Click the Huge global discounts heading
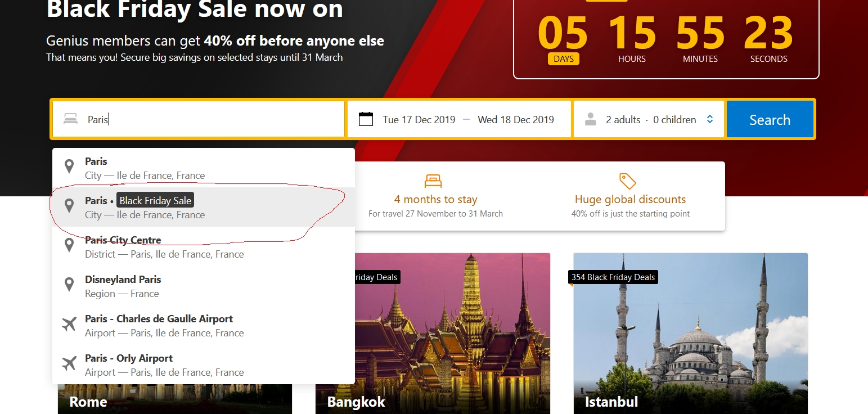This screenshot has height=414, width=868. pyautogui.click(x=630, y=199)
